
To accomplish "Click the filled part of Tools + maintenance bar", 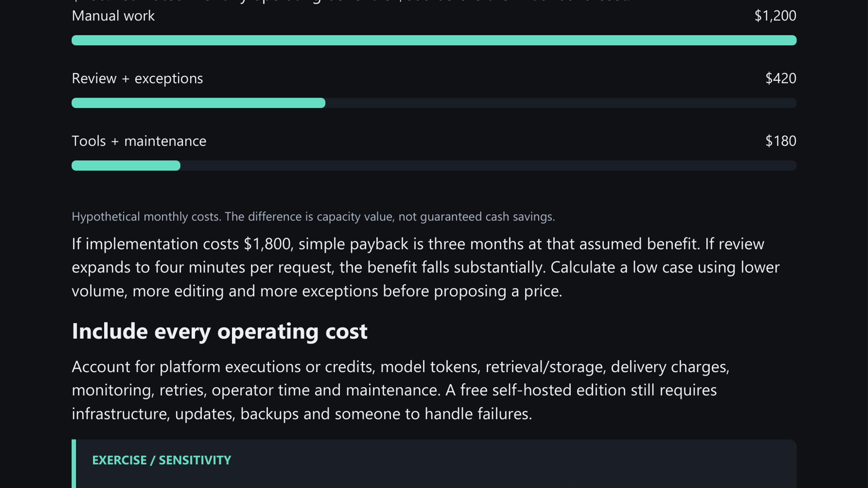I will pos(126,165).
